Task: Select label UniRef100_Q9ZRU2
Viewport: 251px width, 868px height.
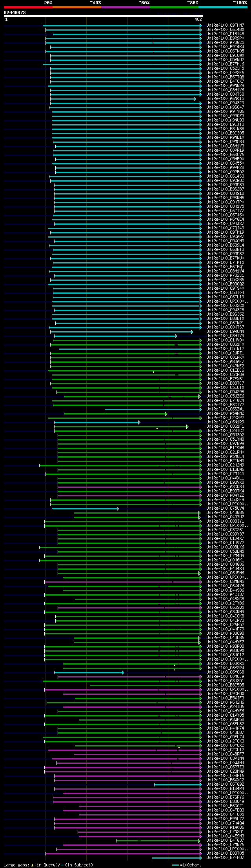Action: pyautogui.click(x=225, y=180)
